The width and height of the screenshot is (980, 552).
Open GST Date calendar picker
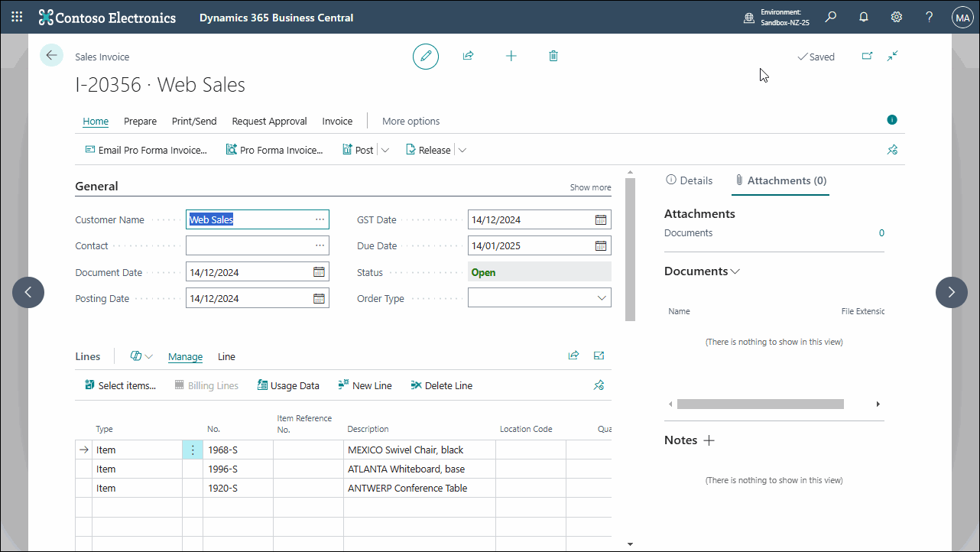pyautogui.click(x=601, y=219)
